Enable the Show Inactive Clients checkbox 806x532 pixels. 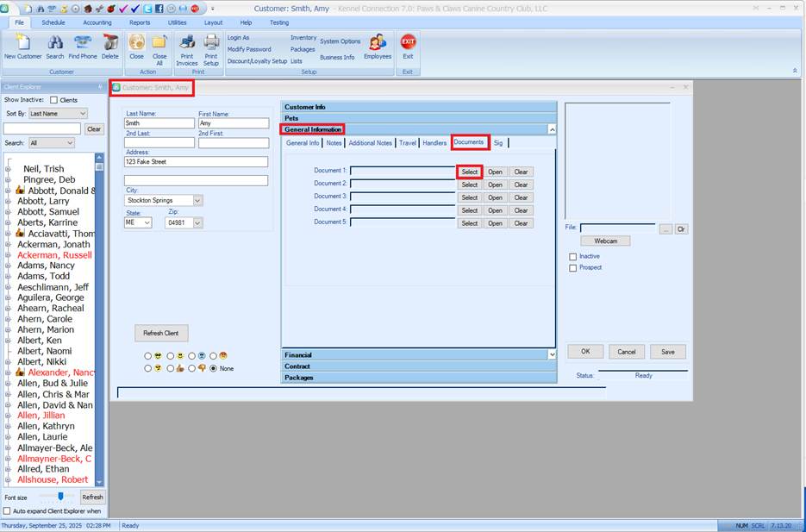(53, 100)
